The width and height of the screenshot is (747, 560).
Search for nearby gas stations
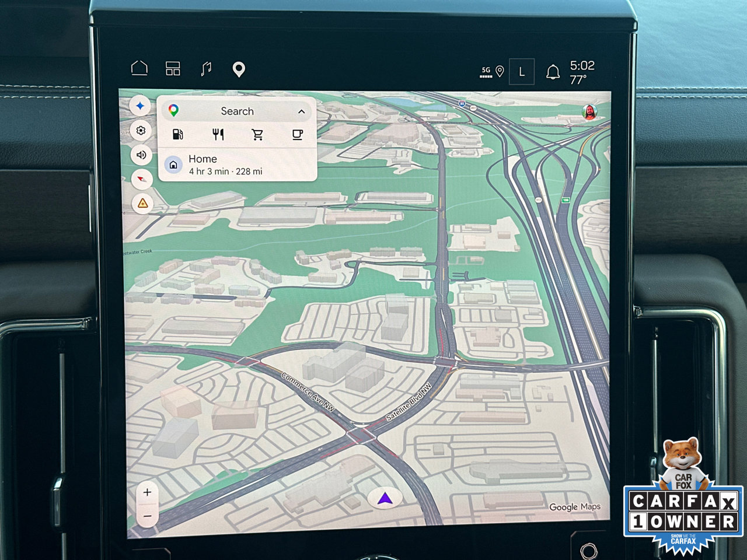(x=178, y=135)
